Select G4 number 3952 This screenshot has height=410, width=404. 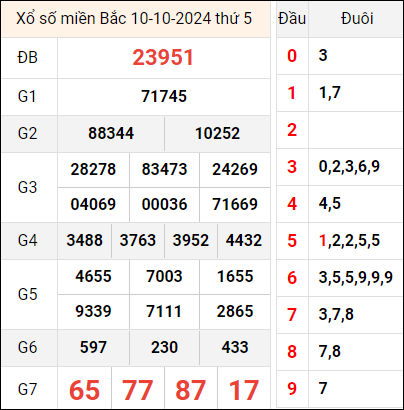(x=191, y=240)
